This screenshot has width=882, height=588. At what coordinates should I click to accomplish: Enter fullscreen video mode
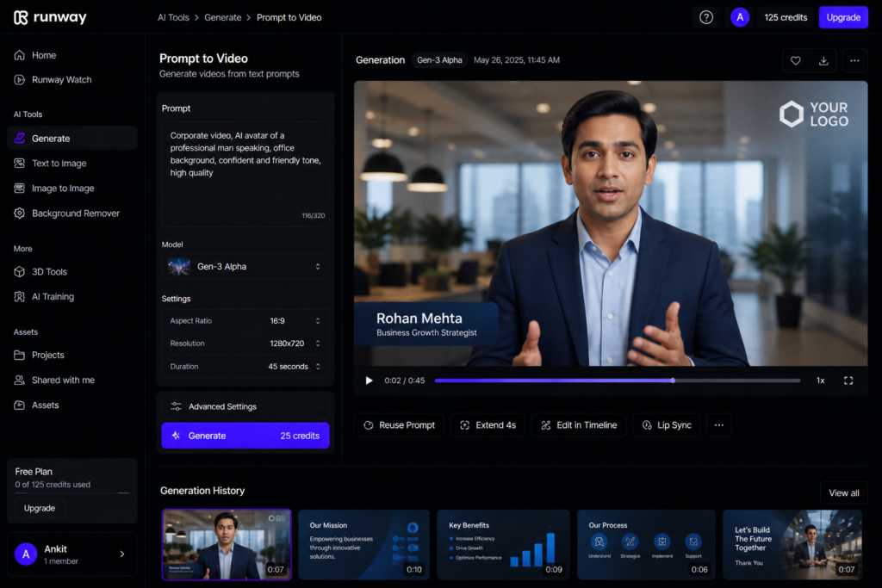click(x=848, y=381)
